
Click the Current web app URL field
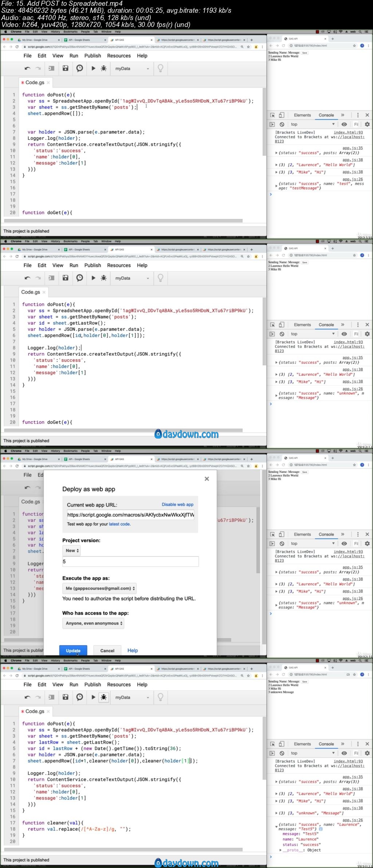pyautogui.click(x=130, y=515)
